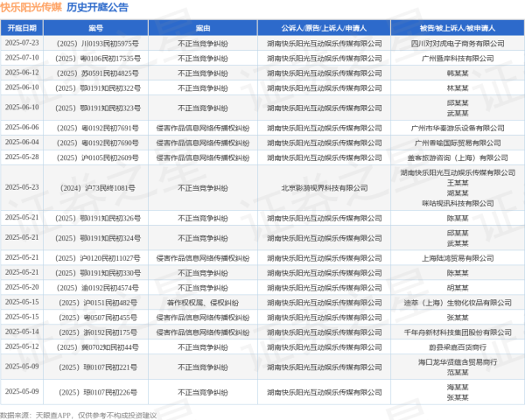Click defendant 林某某

[458, 88]
